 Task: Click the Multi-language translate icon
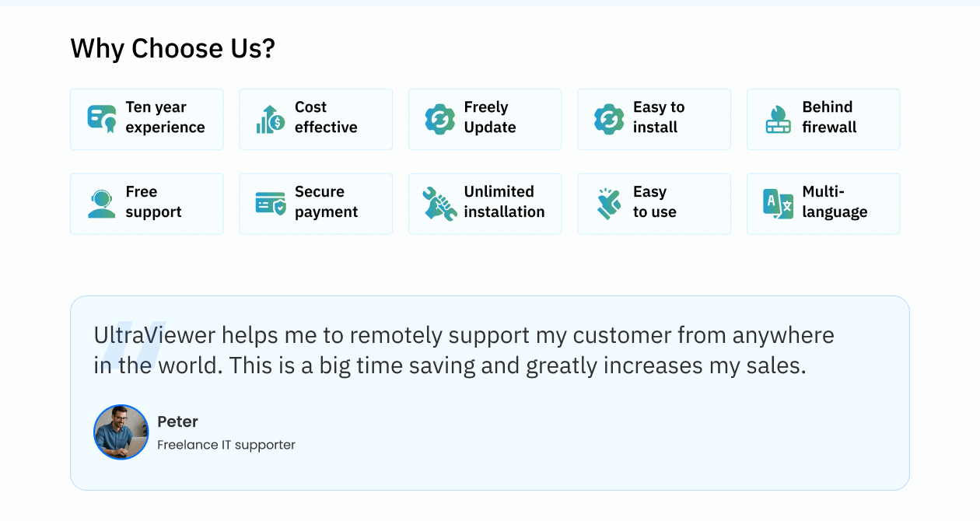click(779, 204)
